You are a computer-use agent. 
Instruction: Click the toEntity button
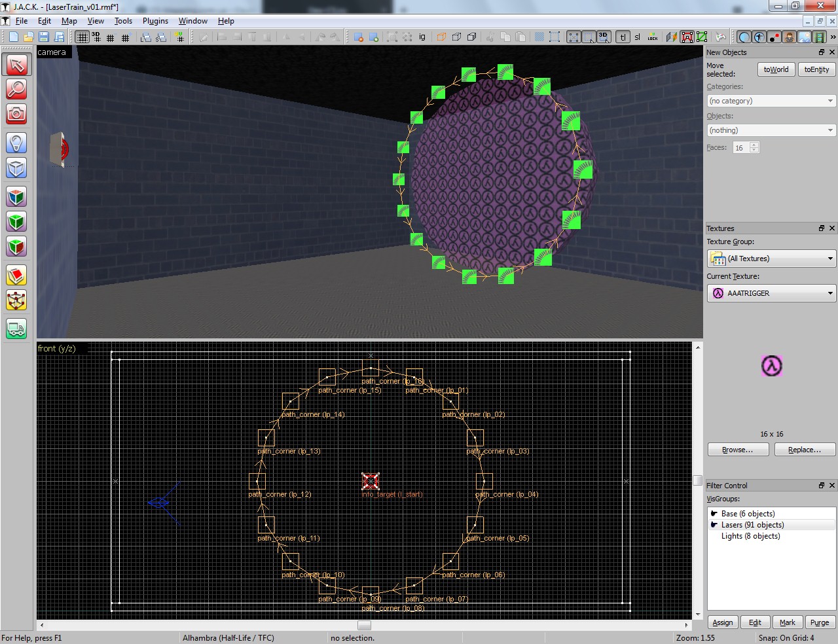[816, 69]
